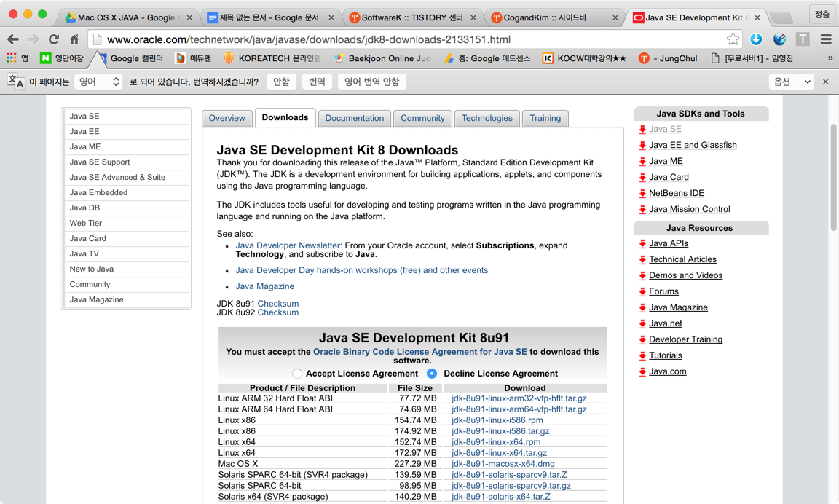The width and height of the screenshot is (839, 504).
Task: Click the 안함 button
Action: [281, 82]
